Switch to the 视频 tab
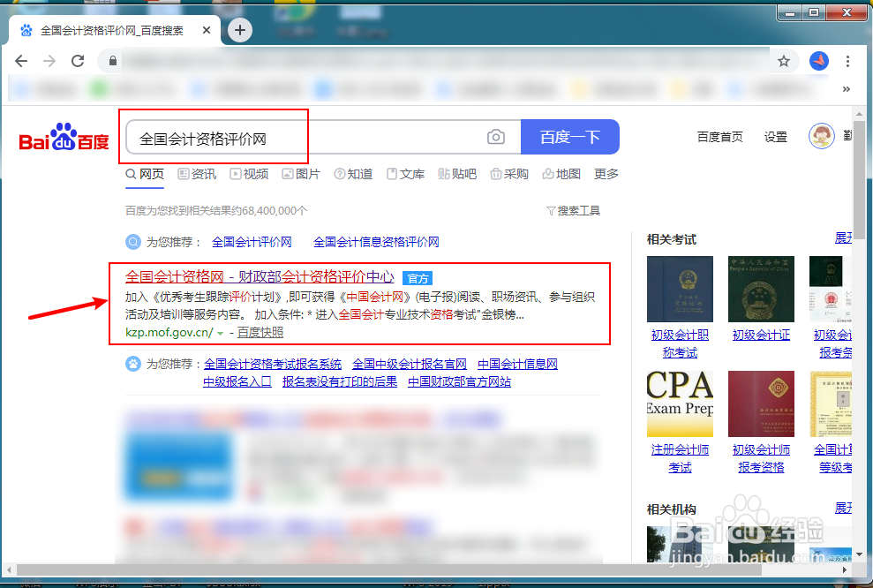 point(250,174)
